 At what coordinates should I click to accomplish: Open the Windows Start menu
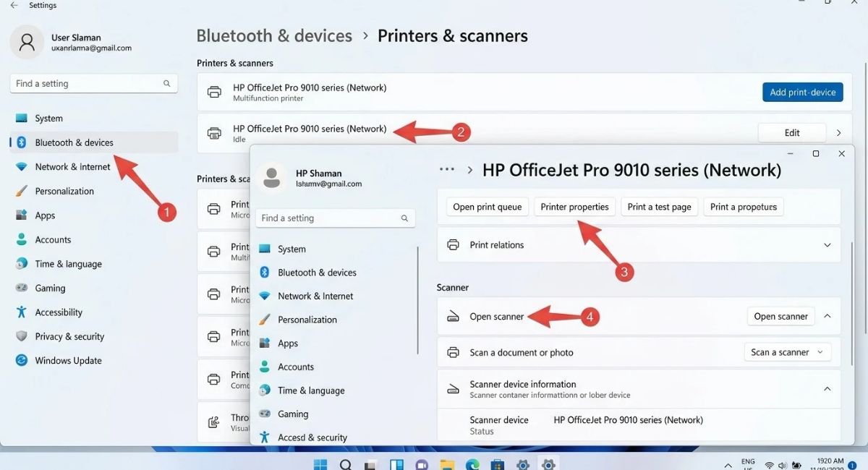(320, 465)
